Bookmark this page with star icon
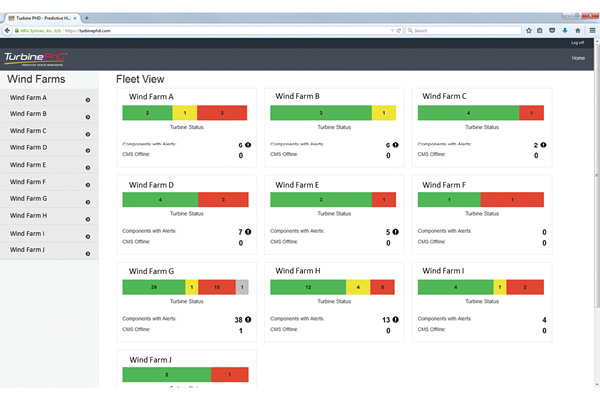This screenshot has width=600, height=400. (x=529, y=30)
